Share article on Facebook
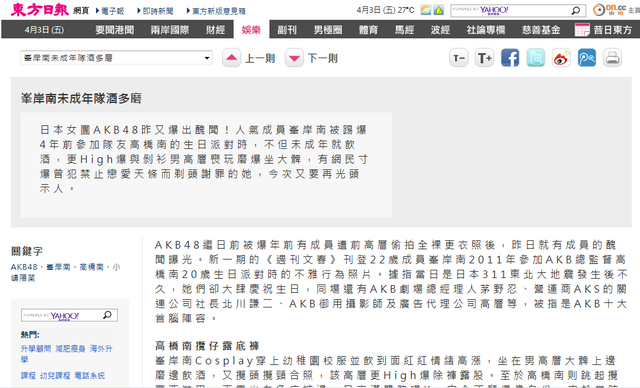The image size is (640, 388). (510, 58)
